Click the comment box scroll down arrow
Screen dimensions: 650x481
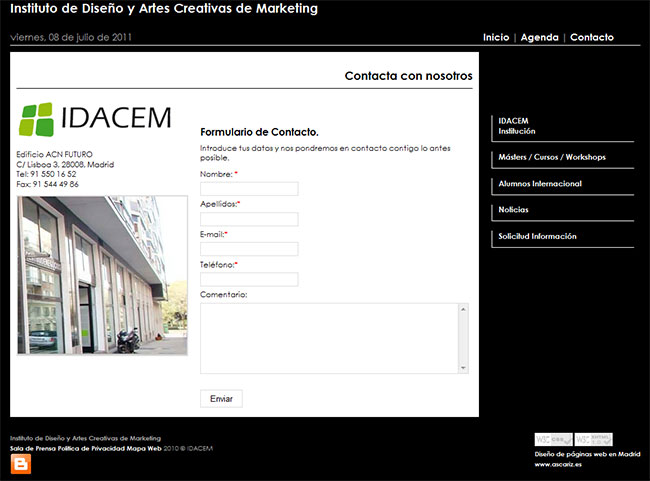coord(463,368)
